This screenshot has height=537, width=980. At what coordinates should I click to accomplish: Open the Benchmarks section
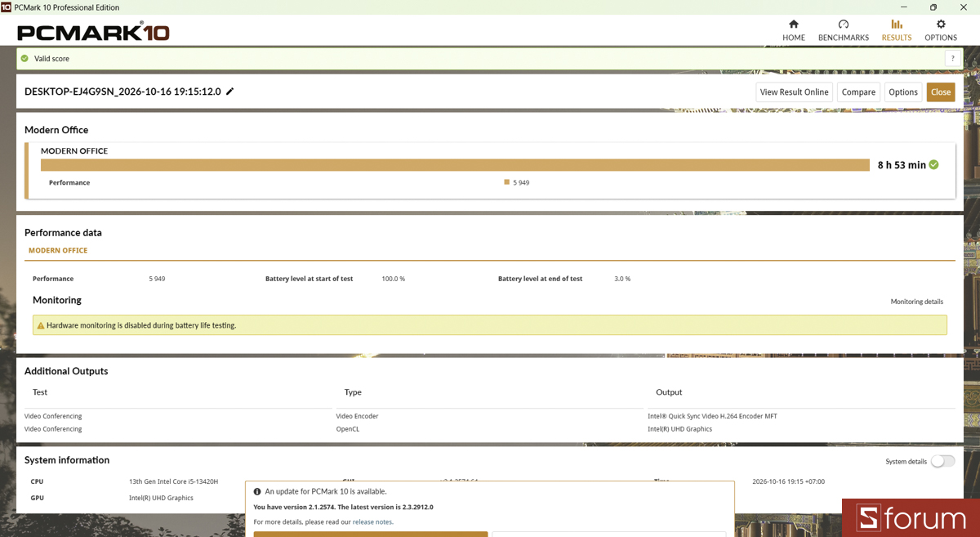click(x=844, y=30)
